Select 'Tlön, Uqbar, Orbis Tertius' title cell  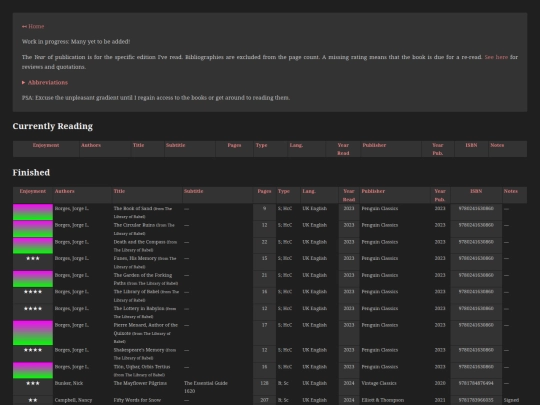tap(147, 371)
